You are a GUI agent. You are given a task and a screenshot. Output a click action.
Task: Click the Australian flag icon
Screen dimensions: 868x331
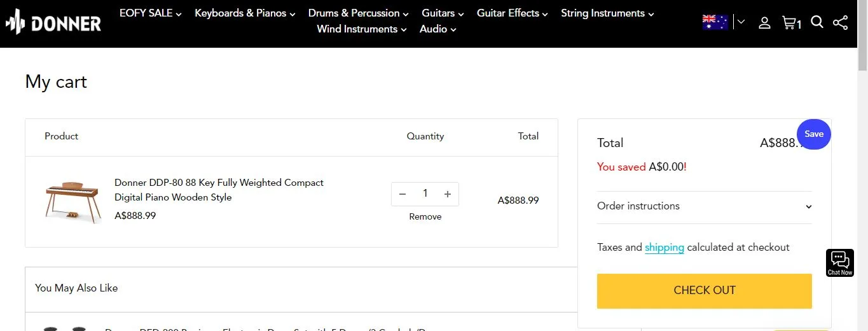point(715,22)
